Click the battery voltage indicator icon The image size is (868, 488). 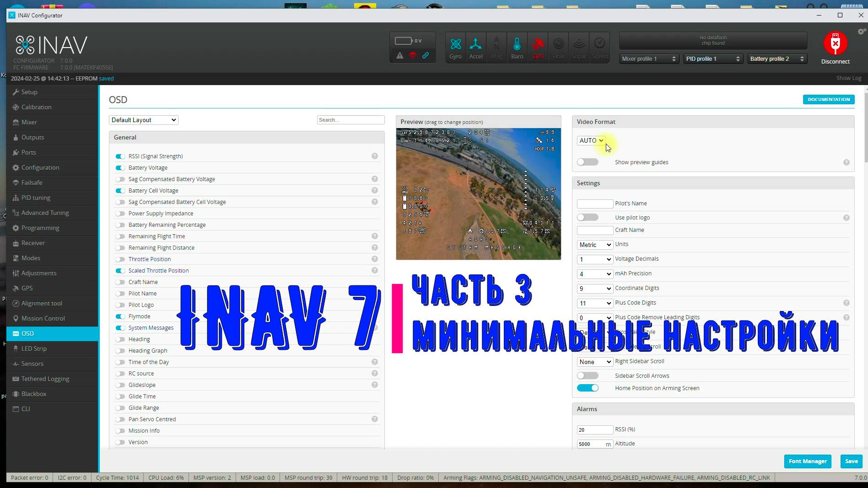404,41
